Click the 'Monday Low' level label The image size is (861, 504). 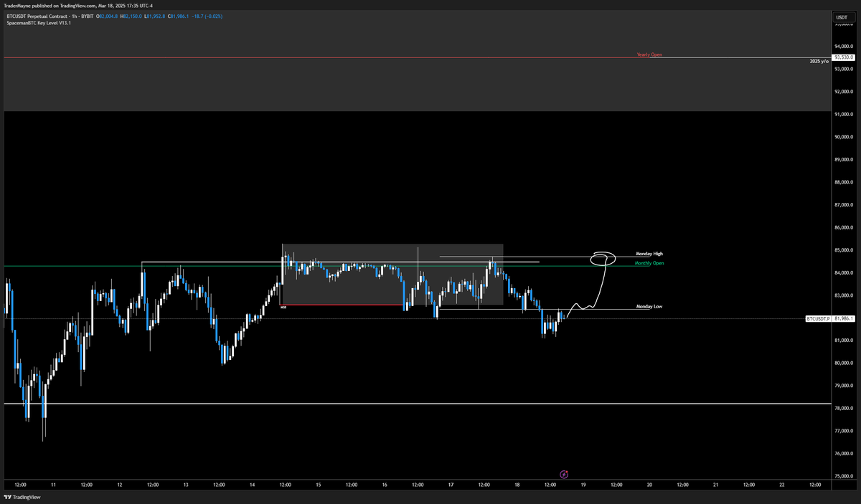(649, 306)
